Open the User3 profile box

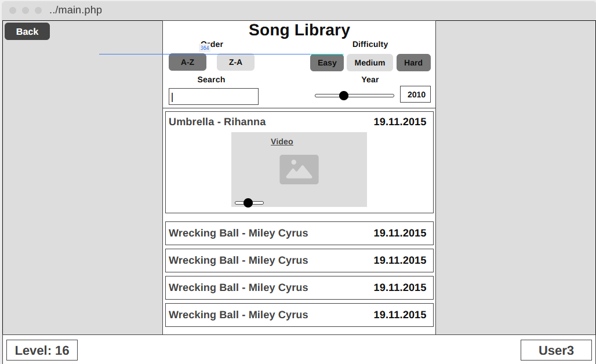556,350
